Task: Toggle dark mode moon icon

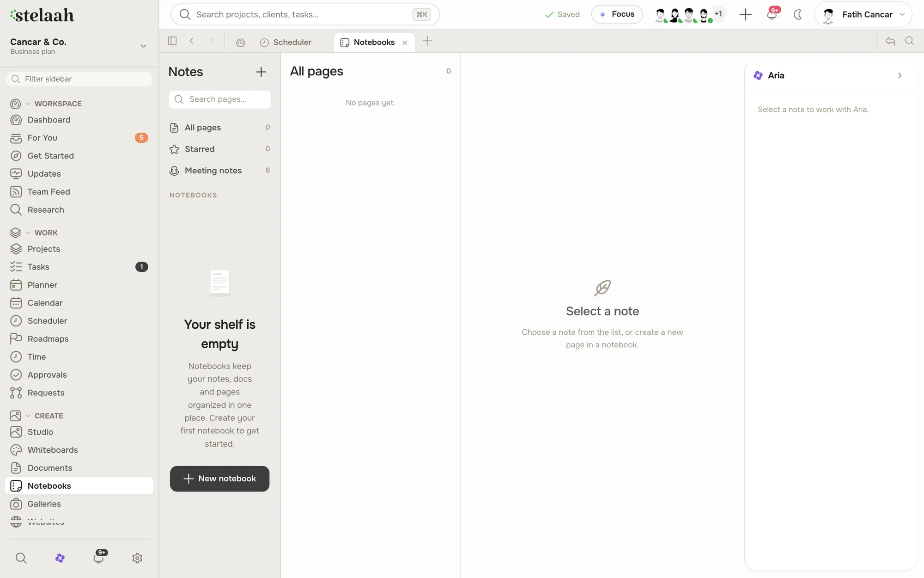Action: pyautogui.click(x=797, y=14)
